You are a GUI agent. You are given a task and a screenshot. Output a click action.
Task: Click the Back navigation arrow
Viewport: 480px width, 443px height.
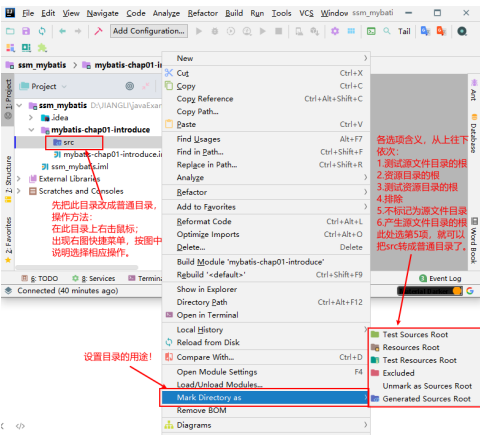tap(62, 31)
